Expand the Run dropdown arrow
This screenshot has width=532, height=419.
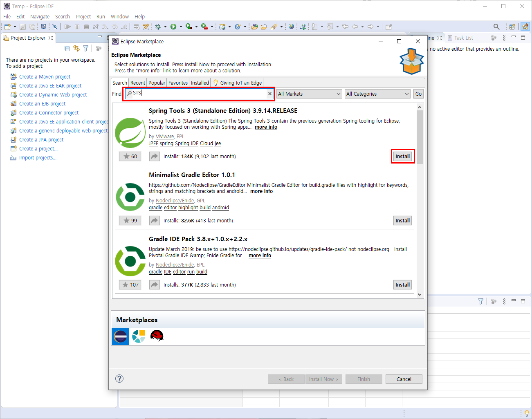coord(181,27)
